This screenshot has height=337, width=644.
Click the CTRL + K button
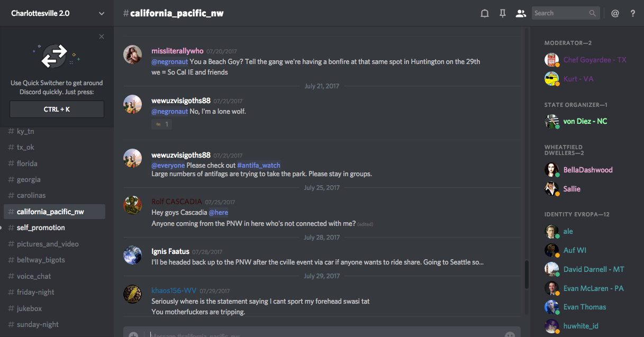[x=57, y=110]
